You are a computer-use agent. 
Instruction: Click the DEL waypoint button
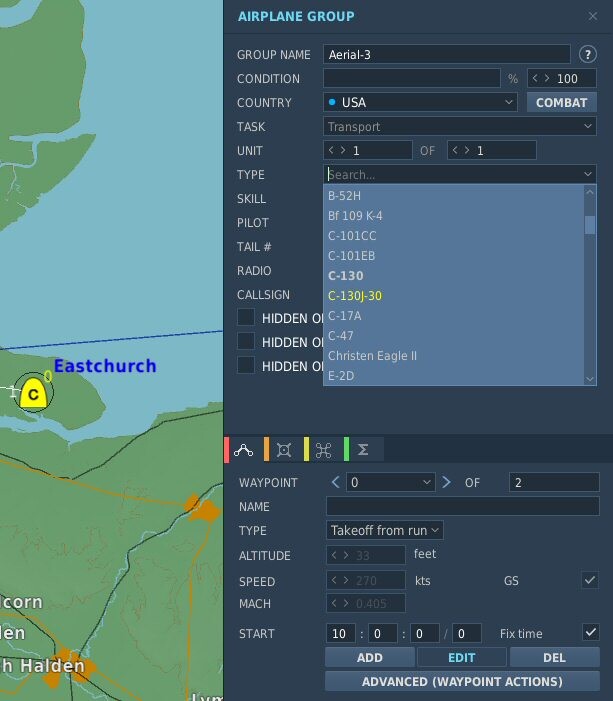(x=554, y=658)
